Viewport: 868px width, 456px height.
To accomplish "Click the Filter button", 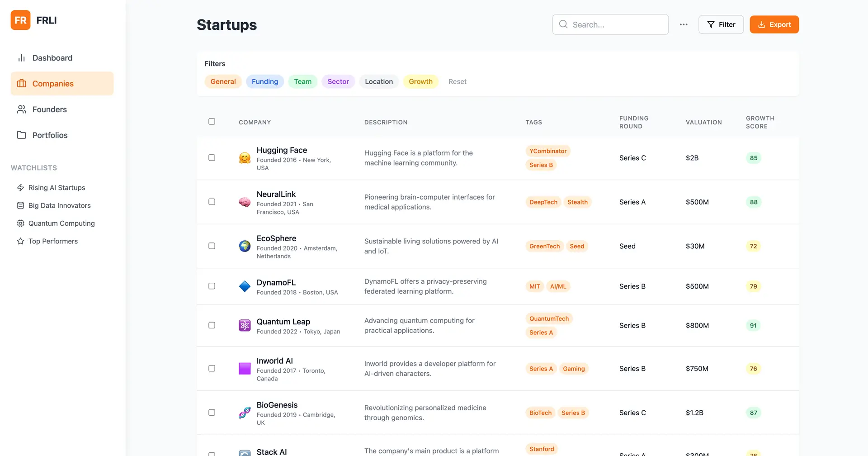I will 721,24.
